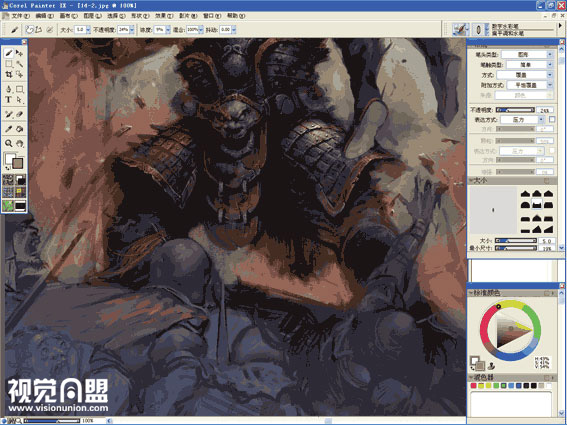Open 笔头类型 dab type dropdown

tap(527, 55)
